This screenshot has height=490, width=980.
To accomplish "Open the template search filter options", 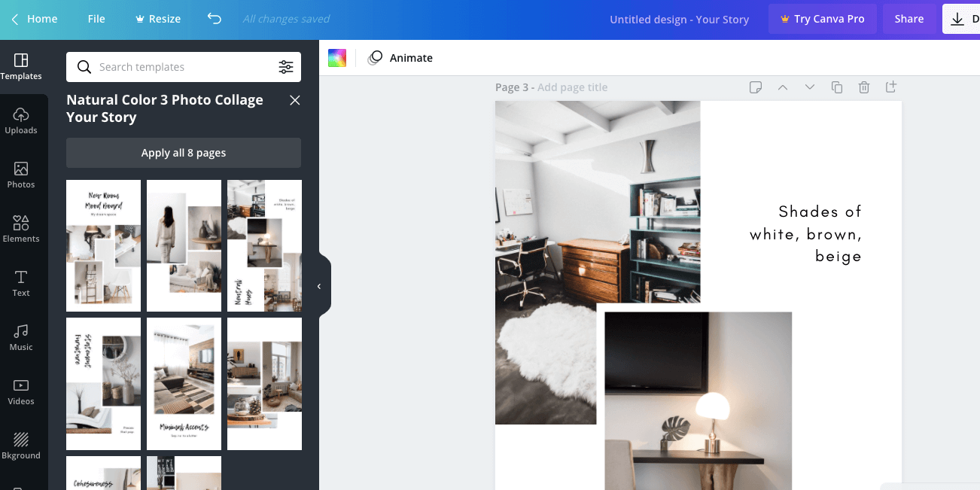I will pos(286,67).
